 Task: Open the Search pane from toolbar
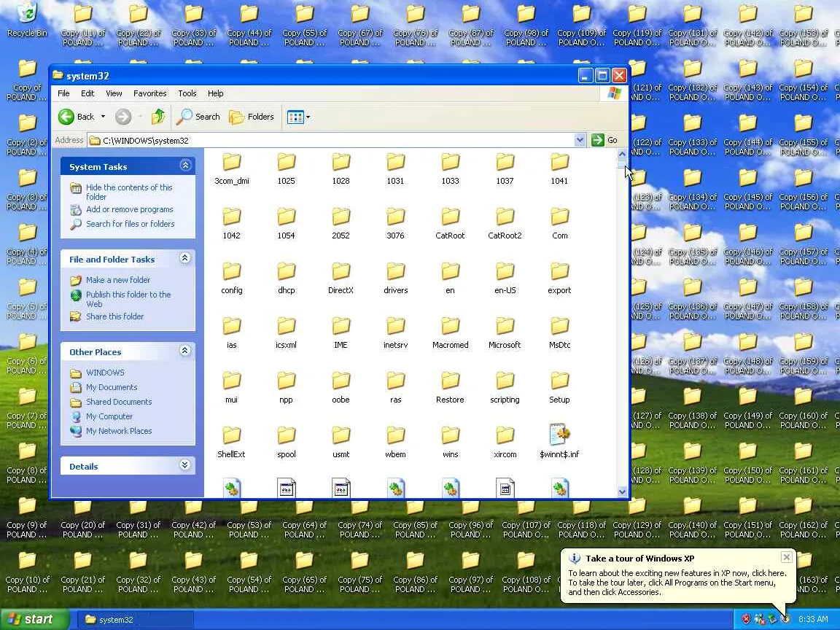coord(198,117)
